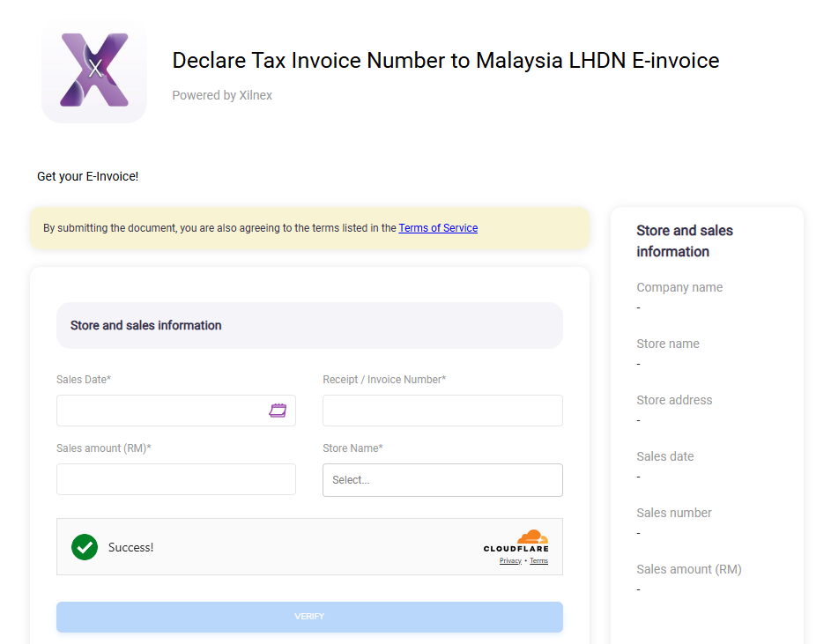Click the Sales number entry in summary panel
831x644 pixels.
(x=674, y=513)
